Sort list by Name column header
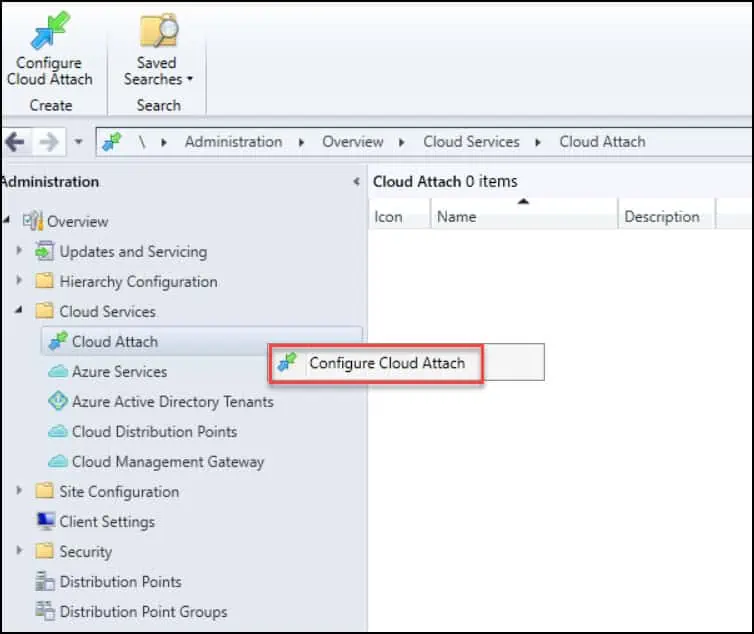The image size is (754, 634). tap(524, 217)
